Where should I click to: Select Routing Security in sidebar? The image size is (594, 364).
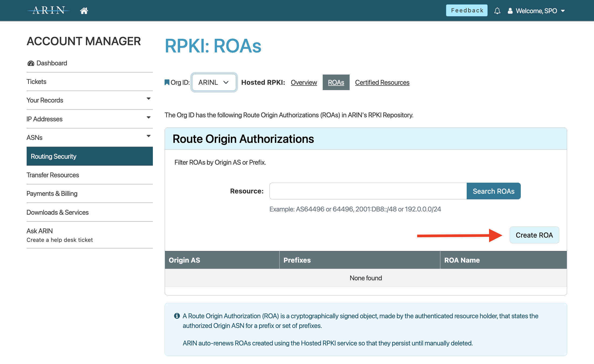[90, 156]
